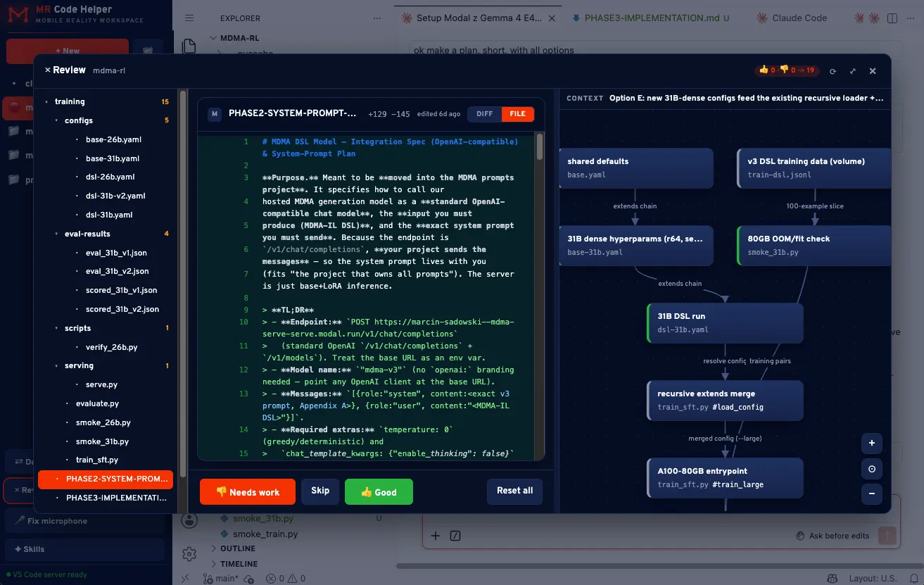Click the plus icon in the chat input
The width and height of the screenshot is (924, 585).
click(435, 536)
